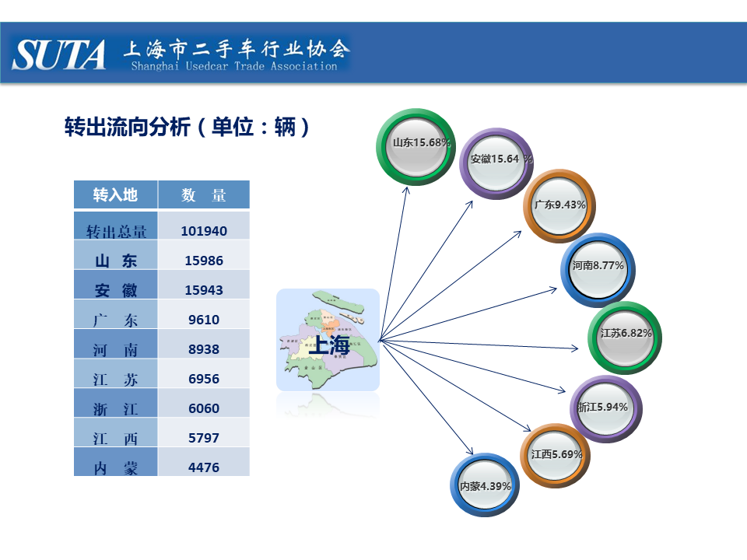Click the 转入地 table header cell

click(x=115, y=195)
